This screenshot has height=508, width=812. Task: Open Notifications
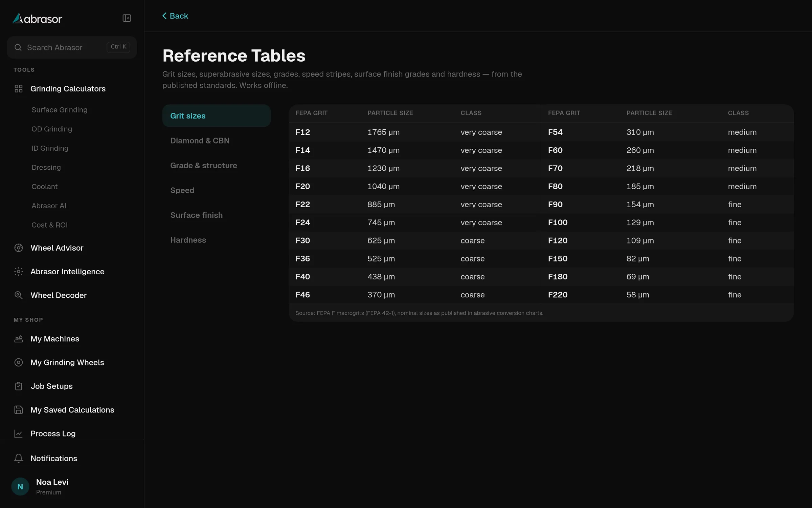coord(72,458)
